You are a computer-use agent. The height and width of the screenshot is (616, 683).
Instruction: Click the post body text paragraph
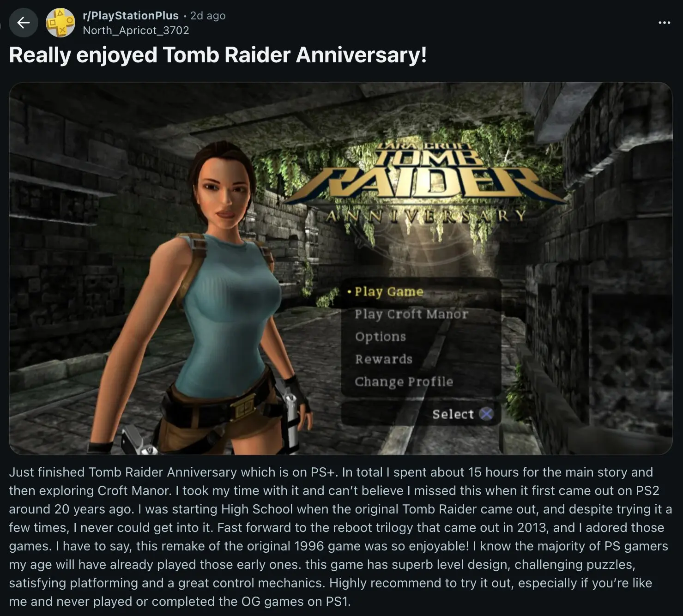pyautogui.click(x=341, y=537)
